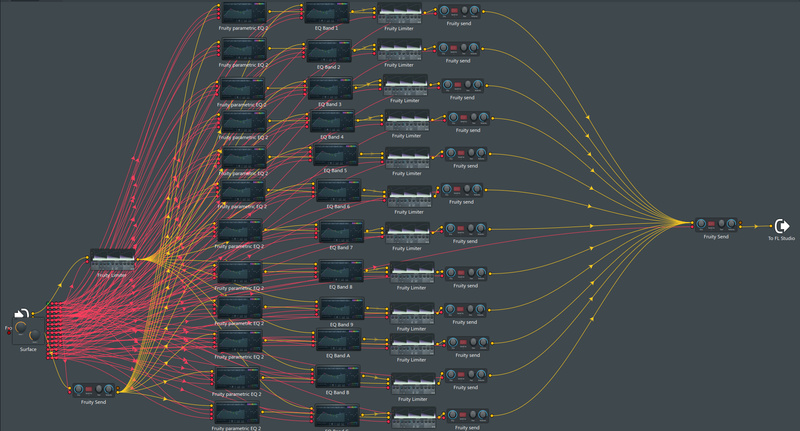Click the Fruity send node in EQ Band 7 chain
The width and height of the screenshot is (800, 431).
click(x=466, y=229)
